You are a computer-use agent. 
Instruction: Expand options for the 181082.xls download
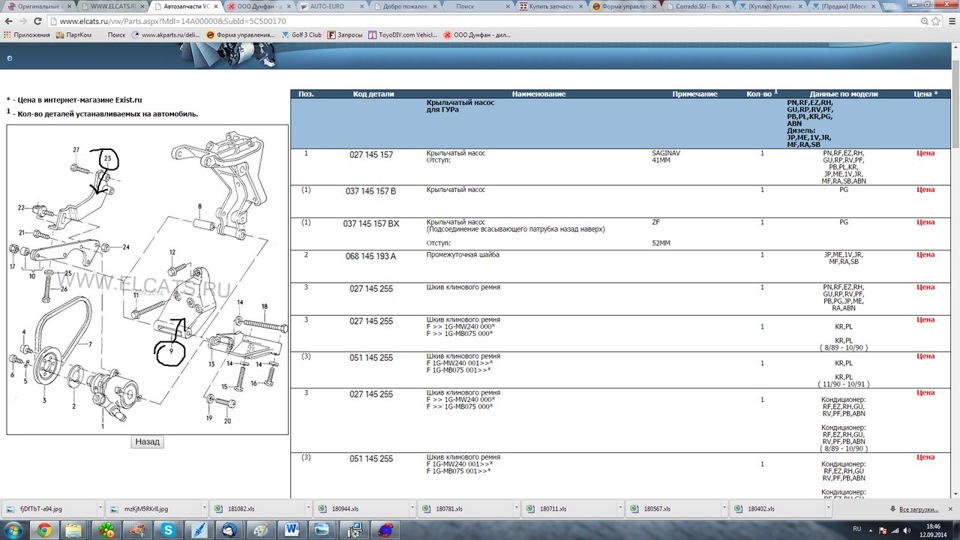pos(309,508)
